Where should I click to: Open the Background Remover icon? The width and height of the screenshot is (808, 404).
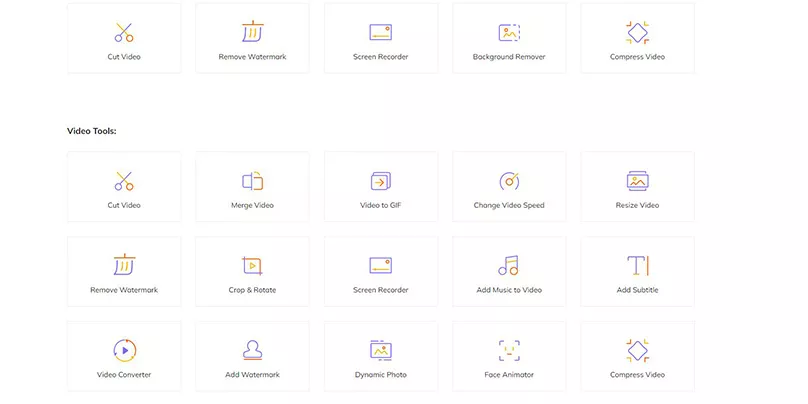[x=509, y=32]
